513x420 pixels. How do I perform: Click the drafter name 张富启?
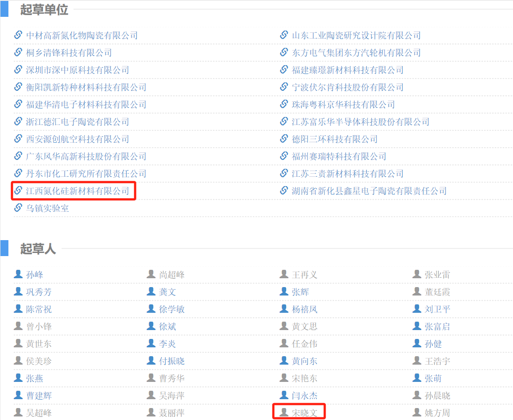point(437,327)
